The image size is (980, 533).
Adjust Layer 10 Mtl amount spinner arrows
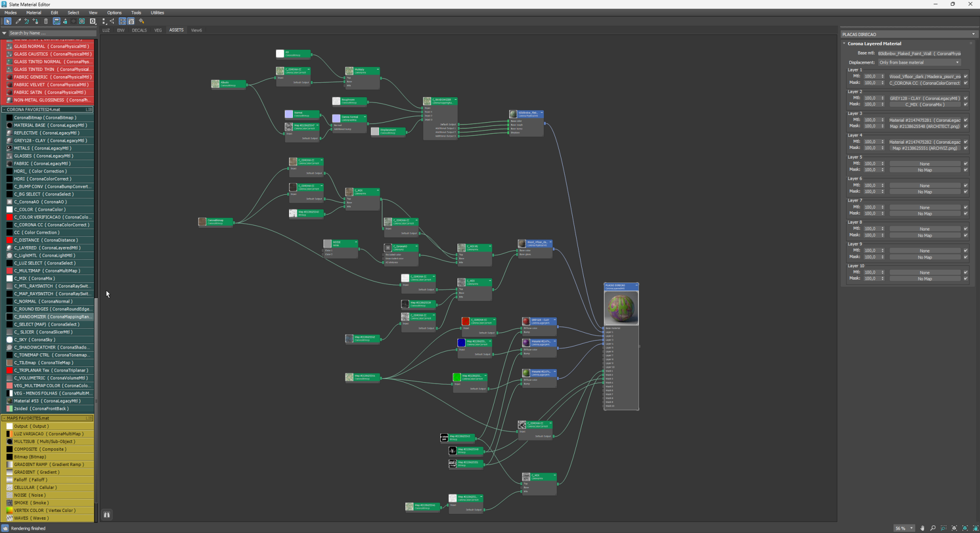coord(883,272)
